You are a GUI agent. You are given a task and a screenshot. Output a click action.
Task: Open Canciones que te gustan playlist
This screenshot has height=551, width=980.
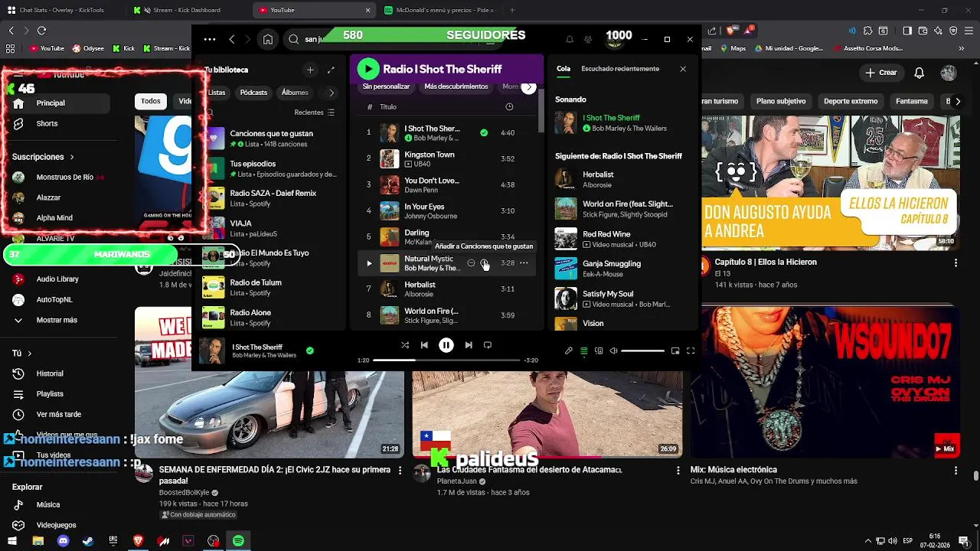pos(272,139)
